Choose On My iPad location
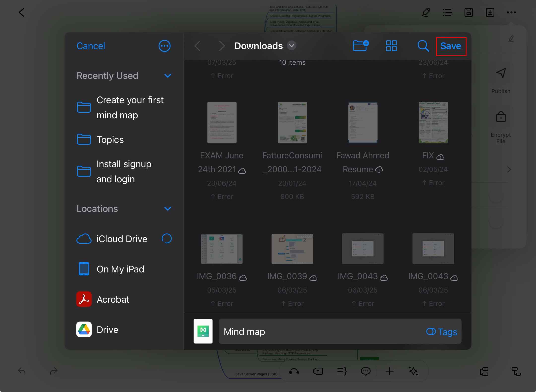 tap(120, 269)
